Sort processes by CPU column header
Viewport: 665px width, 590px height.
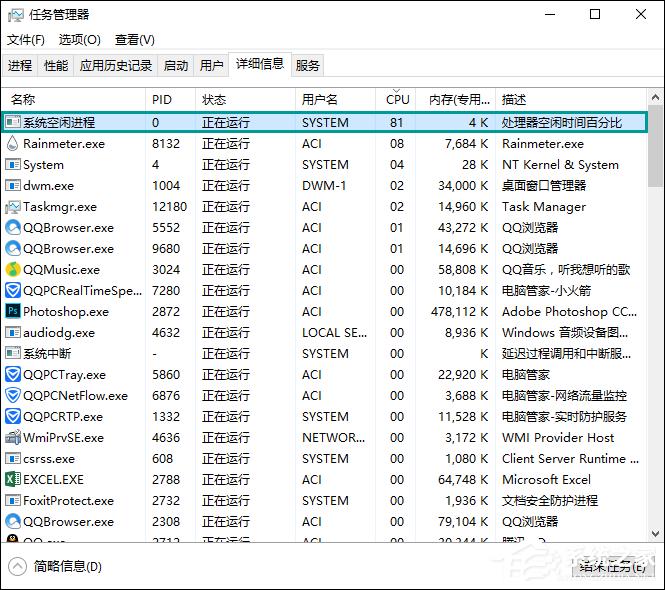(398, 100)
